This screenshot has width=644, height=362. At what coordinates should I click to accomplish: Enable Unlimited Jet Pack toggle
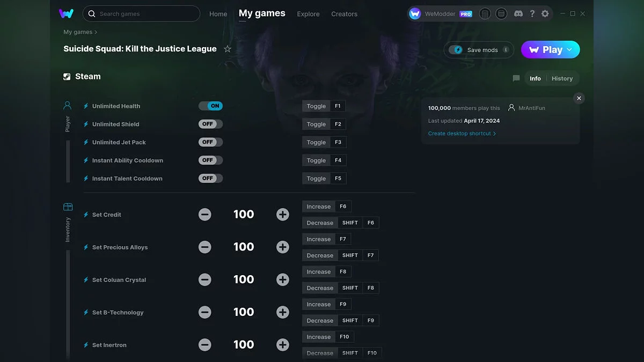210,142
